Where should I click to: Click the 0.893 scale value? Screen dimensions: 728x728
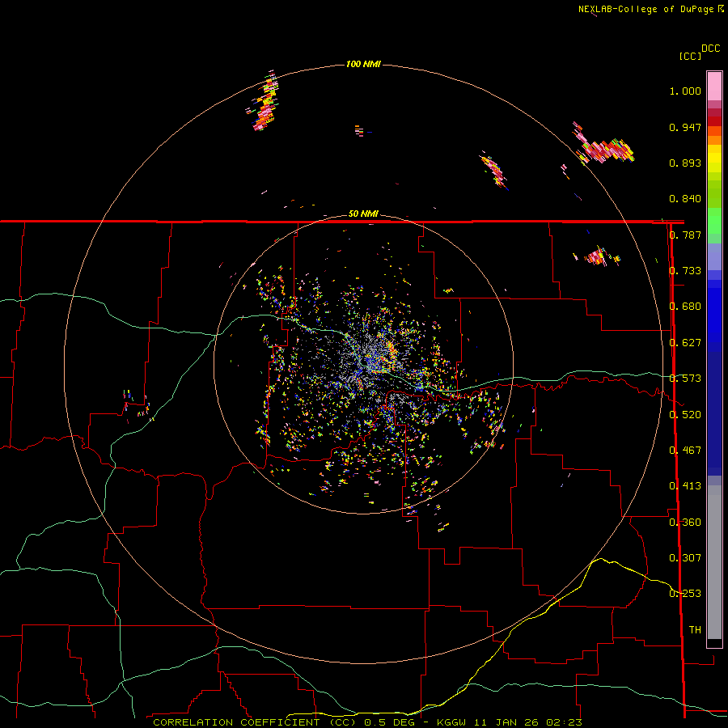click(x=685, y=163)
